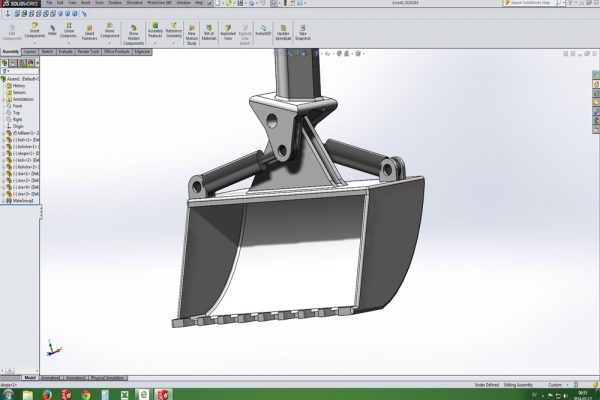Create a New Motion Study
This screenshot has height=400, width=600.
pos(191,32)
